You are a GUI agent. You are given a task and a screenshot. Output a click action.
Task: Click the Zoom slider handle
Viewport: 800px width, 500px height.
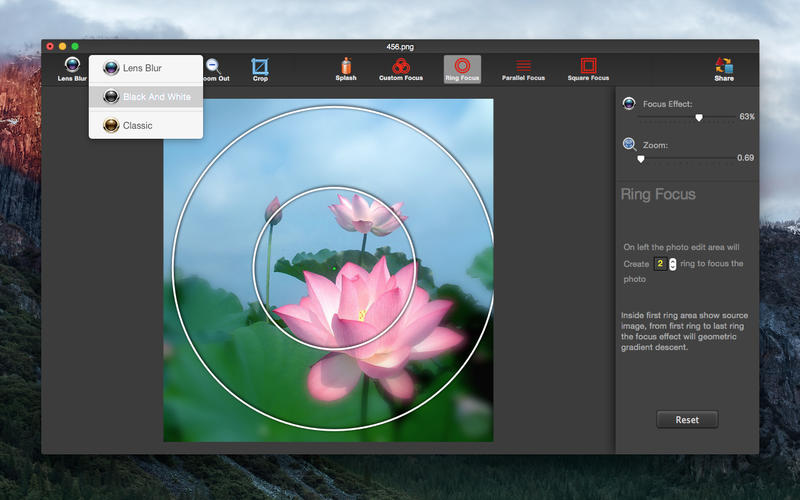(641, 159)
